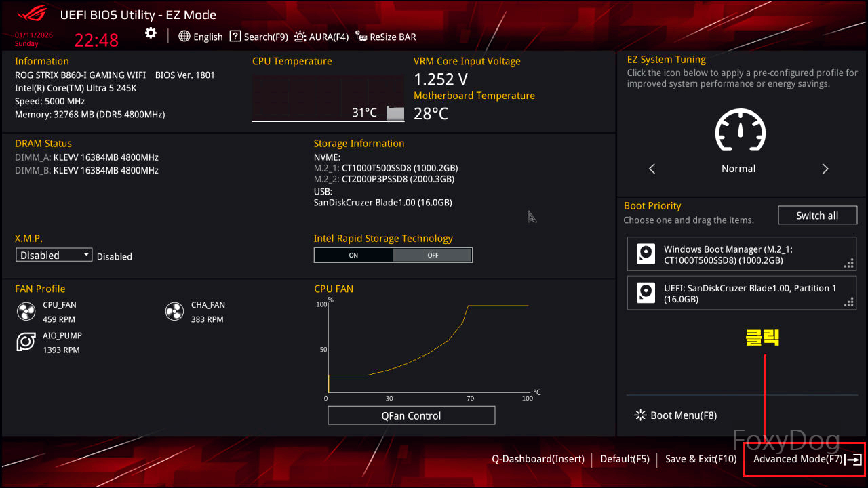Click the Windows Boot Manager disk icon
Screen dimensions: 868x488
point(646,254)
